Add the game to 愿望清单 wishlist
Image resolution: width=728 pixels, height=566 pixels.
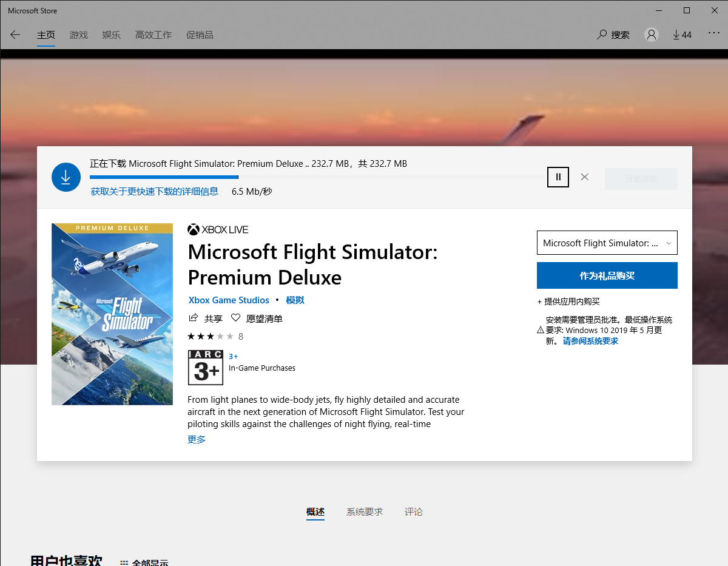pyautogui.click(x=257, y=318)
